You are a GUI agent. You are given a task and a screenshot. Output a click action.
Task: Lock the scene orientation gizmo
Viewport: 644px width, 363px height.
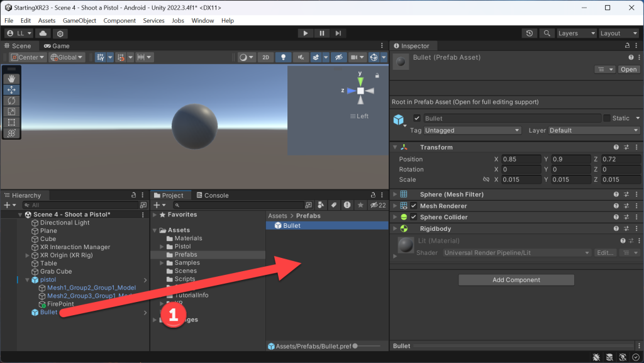point(377,75)
